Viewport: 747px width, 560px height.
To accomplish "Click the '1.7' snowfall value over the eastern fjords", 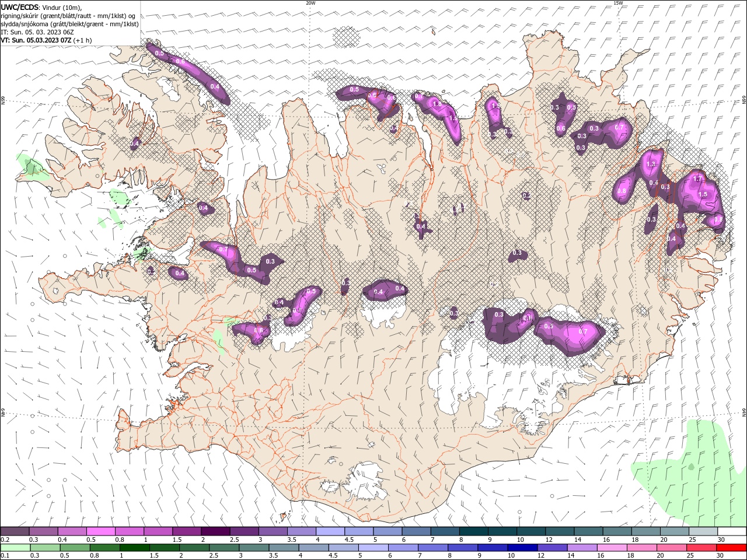I will click(697, 179).
